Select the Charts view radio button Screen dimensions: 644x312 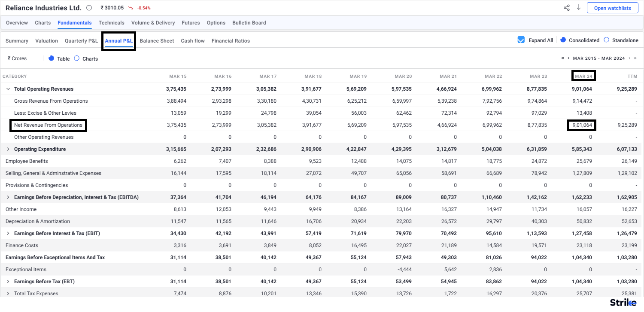[76, 58]
